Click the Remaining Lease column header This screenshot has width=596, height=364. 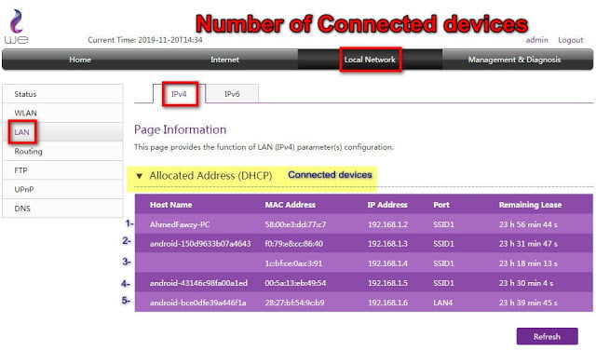(530, 205)
